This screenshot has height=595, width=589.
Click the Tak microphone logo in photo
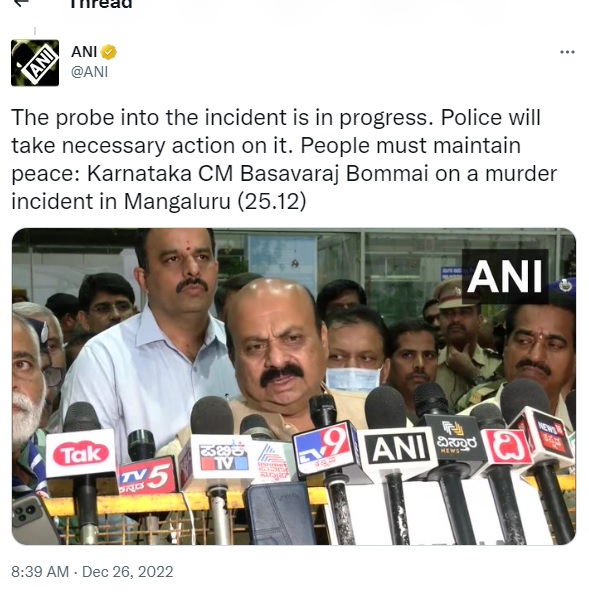tap(81, 454)
